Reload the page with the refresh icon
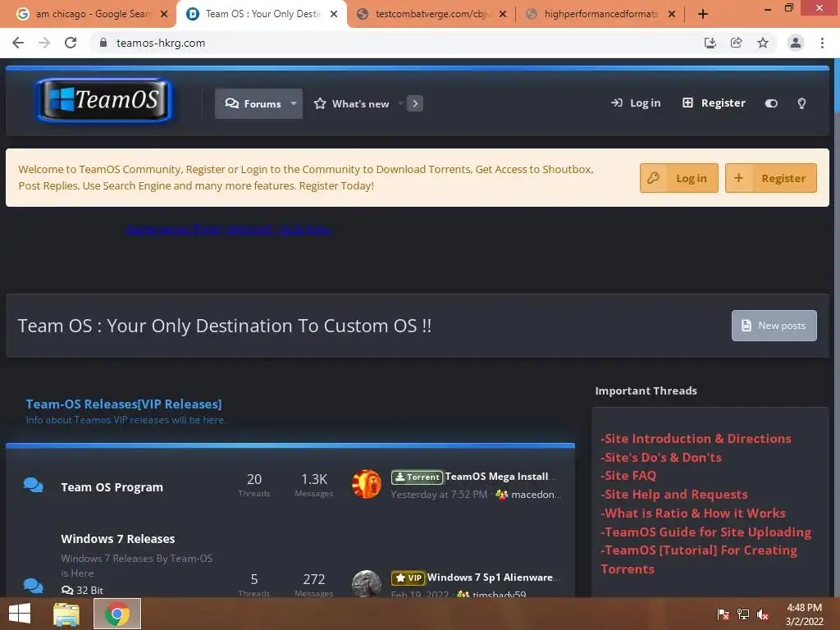 coord(71,43)
